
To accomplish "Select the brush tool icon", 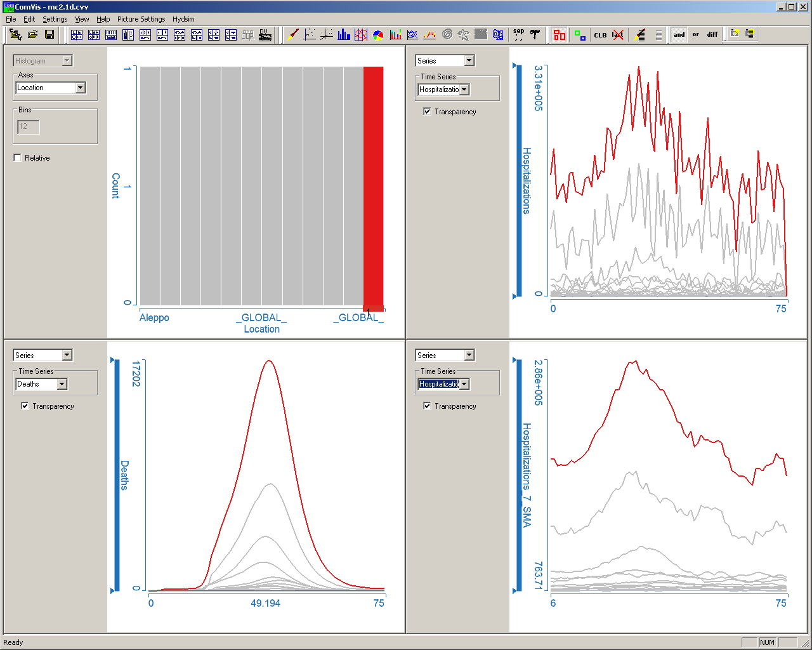I will [x=293, y=35].
